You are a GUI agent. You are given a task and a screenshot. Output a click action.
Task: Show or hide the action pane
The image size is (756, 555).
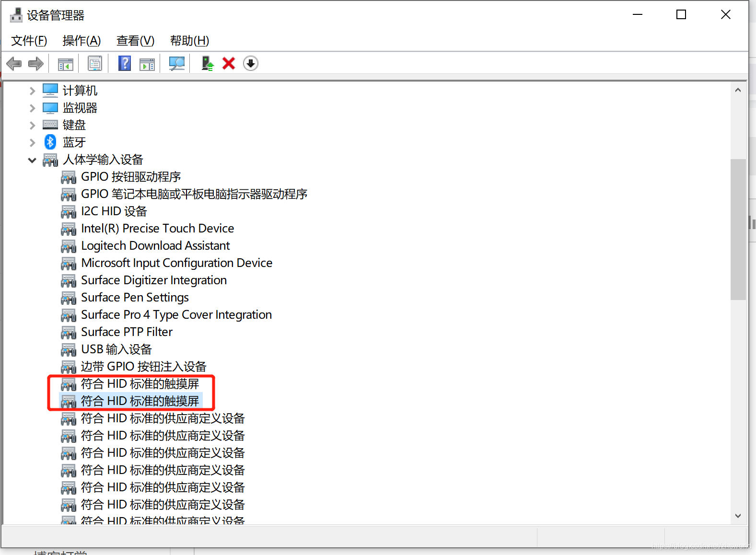click(147, 64)
